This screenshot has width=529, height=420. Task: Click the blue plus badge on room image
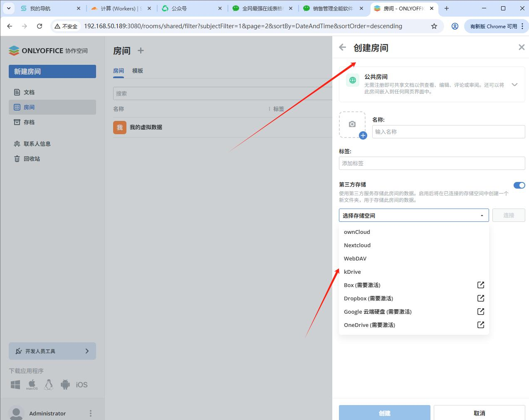pos(363,135)
